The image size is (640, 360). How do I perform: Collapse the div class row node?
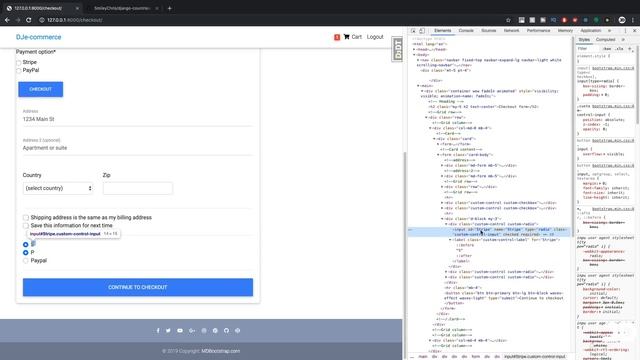coord(427,118)
